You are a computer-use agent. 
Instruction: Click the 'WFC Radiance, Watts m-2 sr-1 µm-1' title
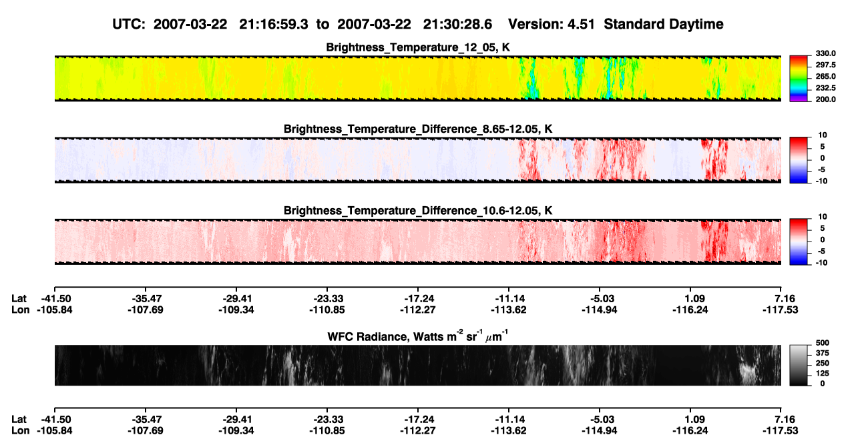pyautogui.click(x=418, y=336)
